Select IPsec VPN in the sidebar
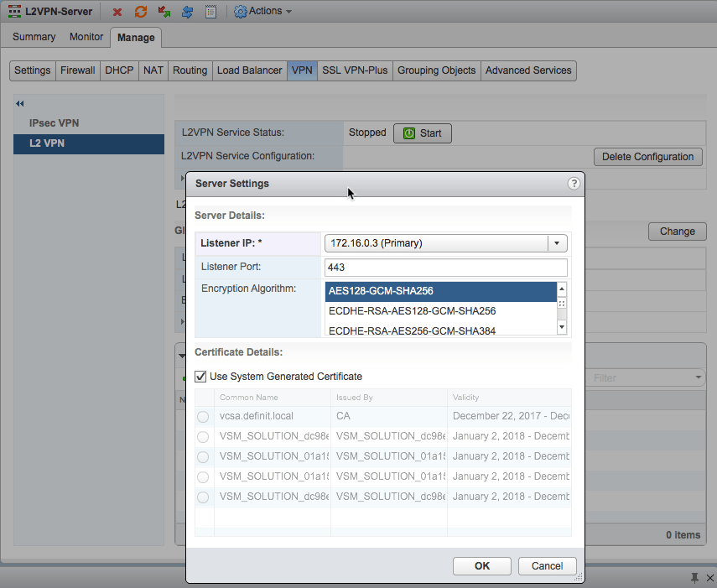 (x=54, y=123)
